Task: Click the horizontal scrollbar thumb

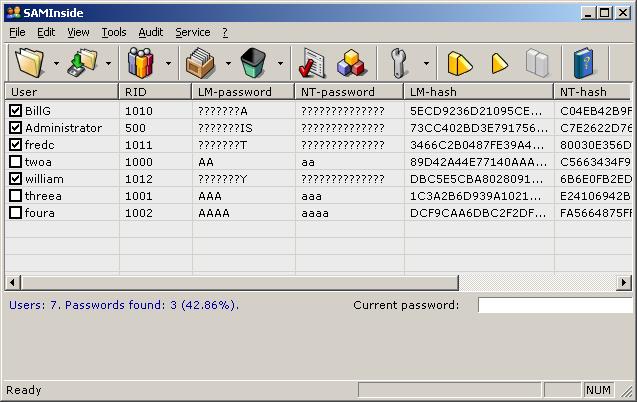Action: pyautogui.click(x=240, y=282)
